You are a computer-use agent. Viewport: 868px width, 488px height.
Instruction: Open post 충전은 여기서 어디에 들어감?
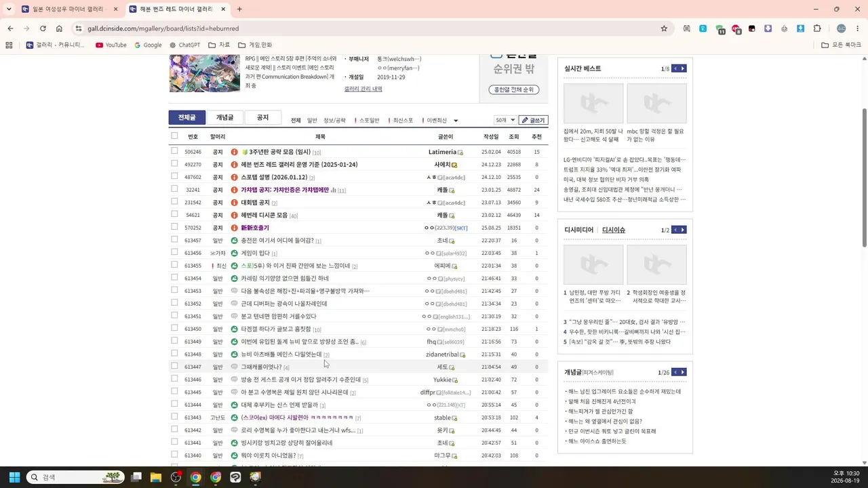(x=277, y=240)
